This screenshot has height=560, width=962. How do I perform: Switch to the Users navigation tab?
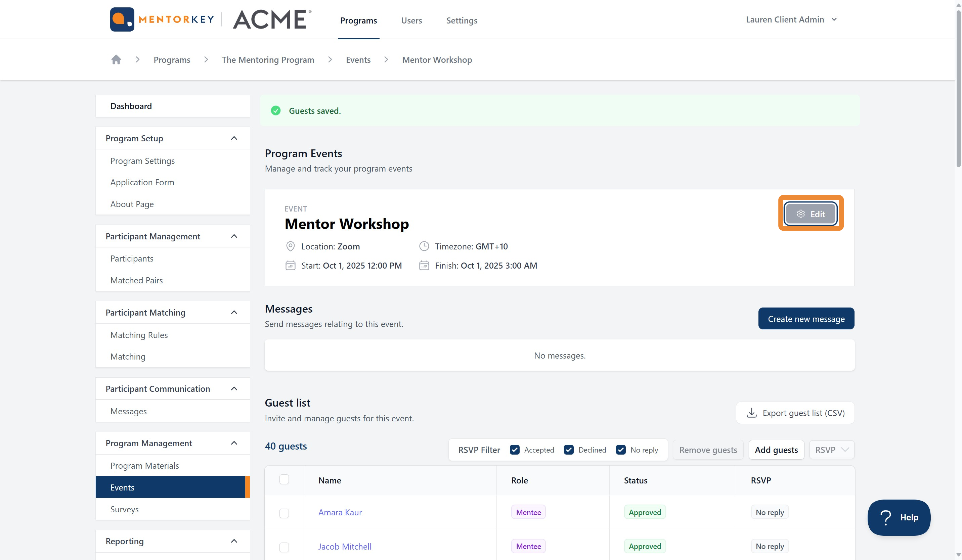coord(411,20)
